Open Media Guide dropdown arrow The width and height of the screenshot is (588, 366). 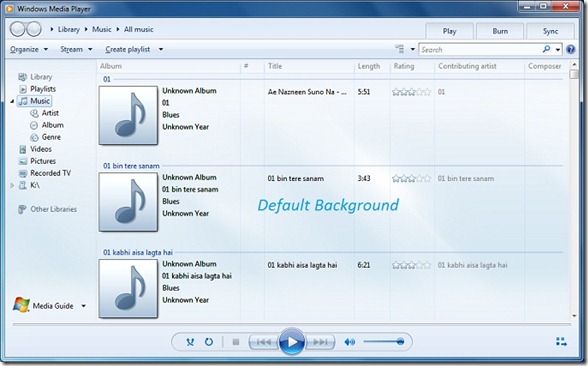[x=83, y=306]
